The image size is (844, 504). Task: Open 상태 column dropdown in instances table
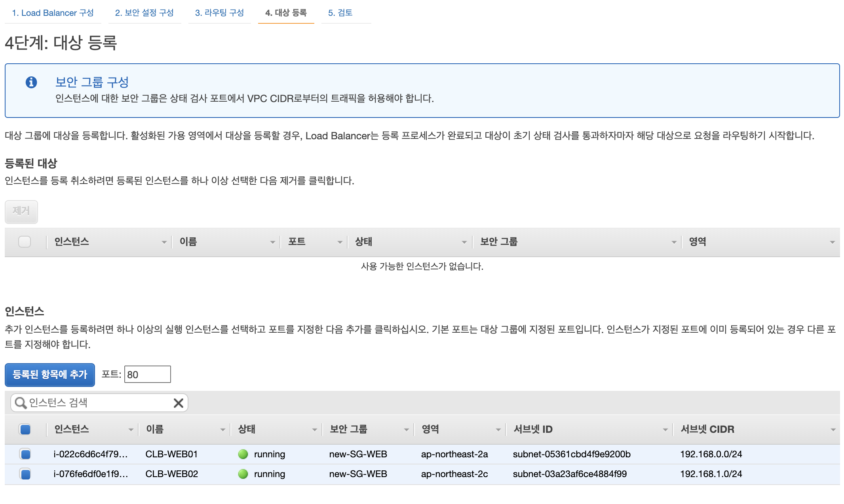click(x=314, y=430)
